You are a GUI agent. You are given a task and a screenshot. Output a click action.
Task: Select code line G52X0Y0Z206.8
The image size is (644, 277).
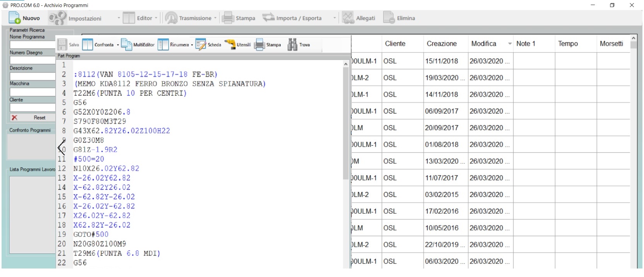[x=102, y=112]
